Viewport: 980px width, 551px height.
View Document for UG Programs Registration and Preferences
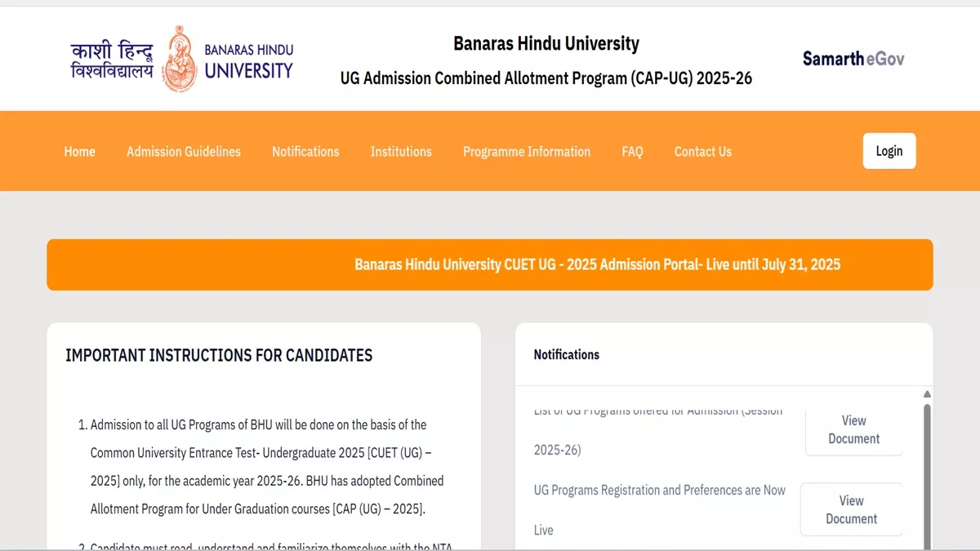click(x=851, y=509)
